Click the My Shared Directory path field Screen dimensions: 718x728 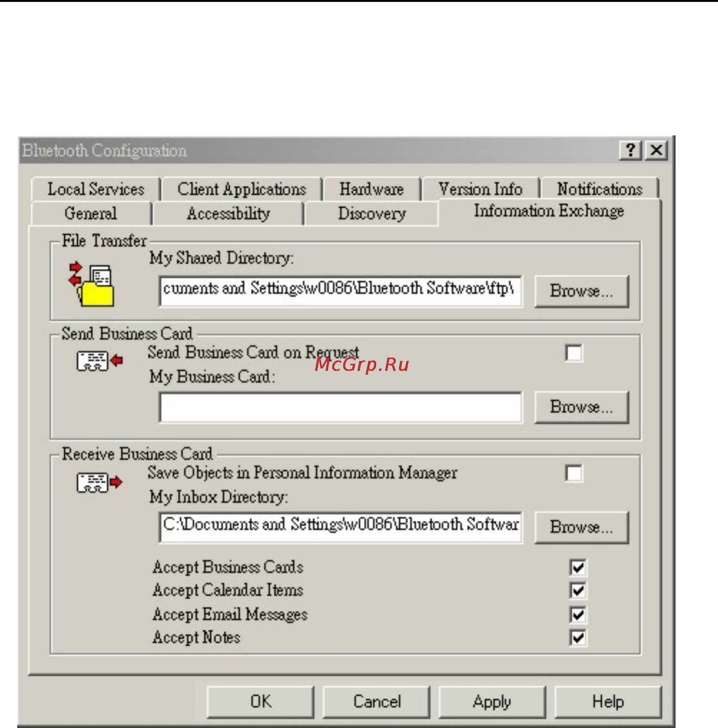pyautogui.click(x=340, y=290)
